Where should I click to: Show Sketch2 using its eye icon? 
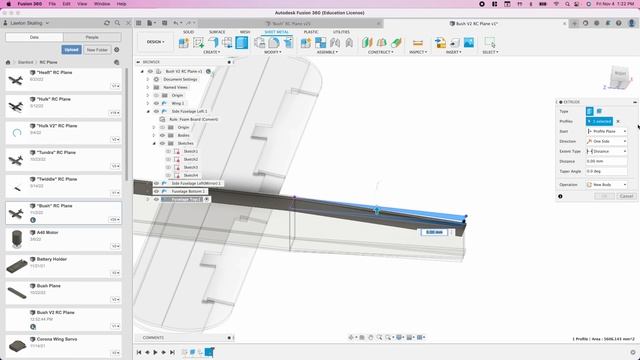(x=169, y=159)
